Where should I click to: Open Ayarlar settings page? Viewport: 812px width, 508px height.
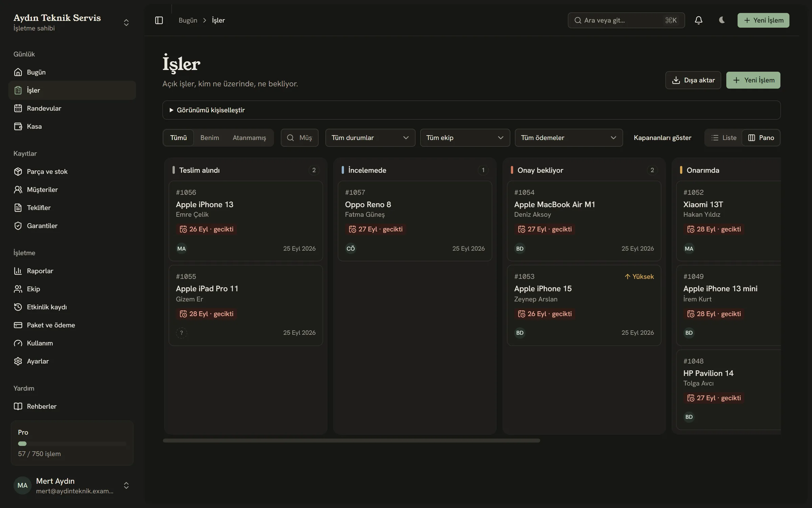(72, 361)
